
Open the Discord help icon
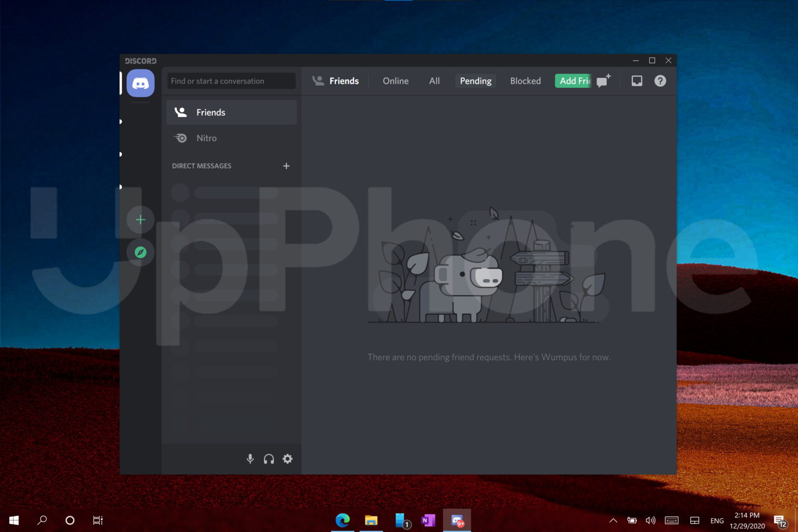coord(660,81)
